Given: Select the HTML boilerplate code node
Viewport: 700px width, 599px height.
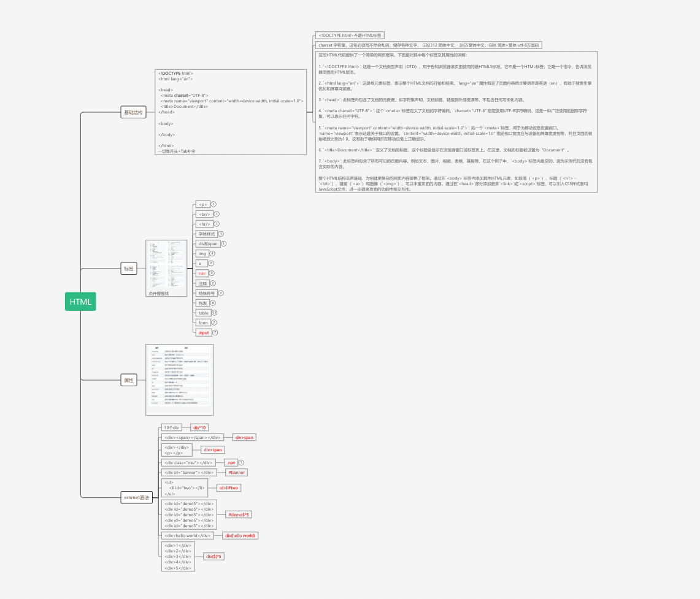Looking at the screenshot, I should (231, 110).
